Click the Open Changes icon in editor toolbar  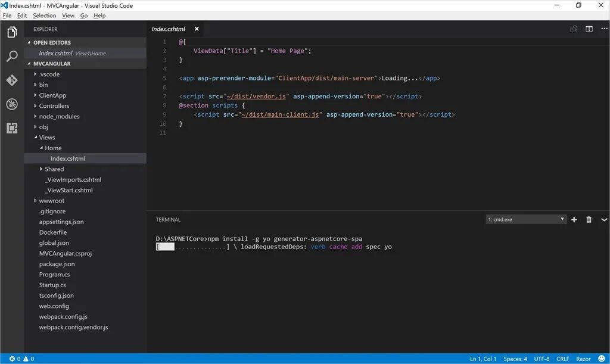click(x=574, y=29)
